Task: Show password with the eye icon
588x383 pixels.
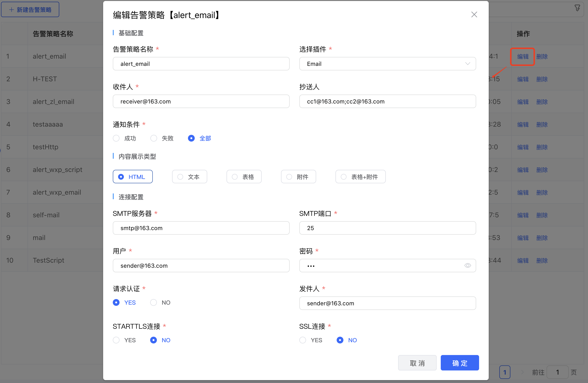Action: 468,266
